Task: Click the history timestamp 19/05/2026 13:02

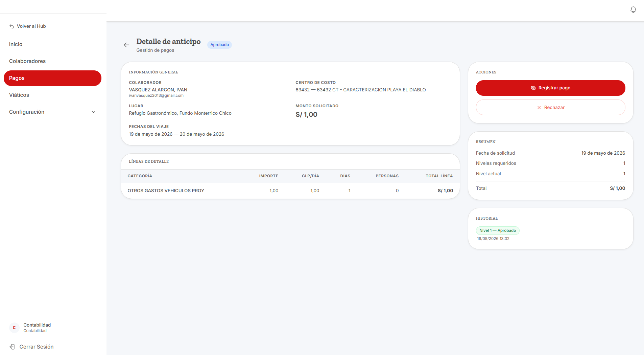Action: (493, 239)
